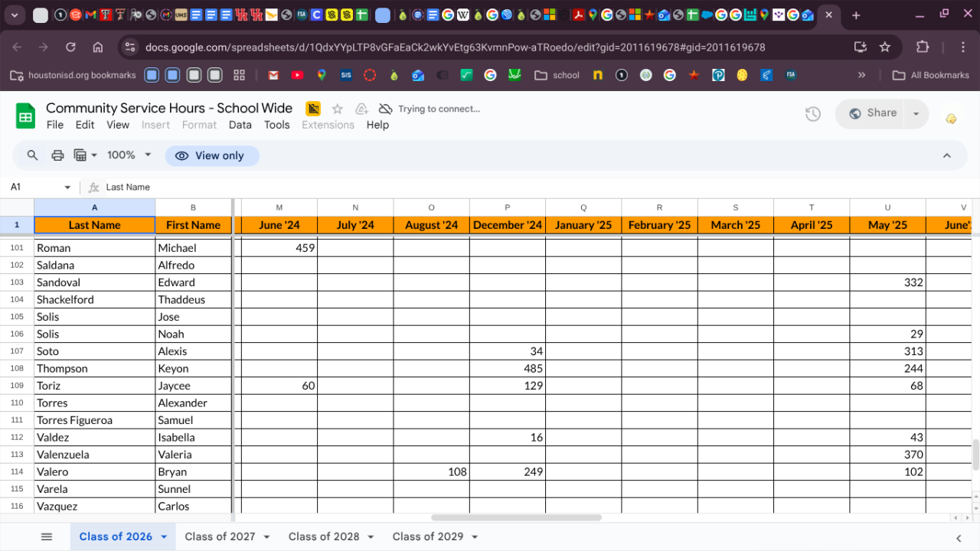Select the cell containing Torres Figueroa
Screen dimensions: 980x551
(95, 420)
